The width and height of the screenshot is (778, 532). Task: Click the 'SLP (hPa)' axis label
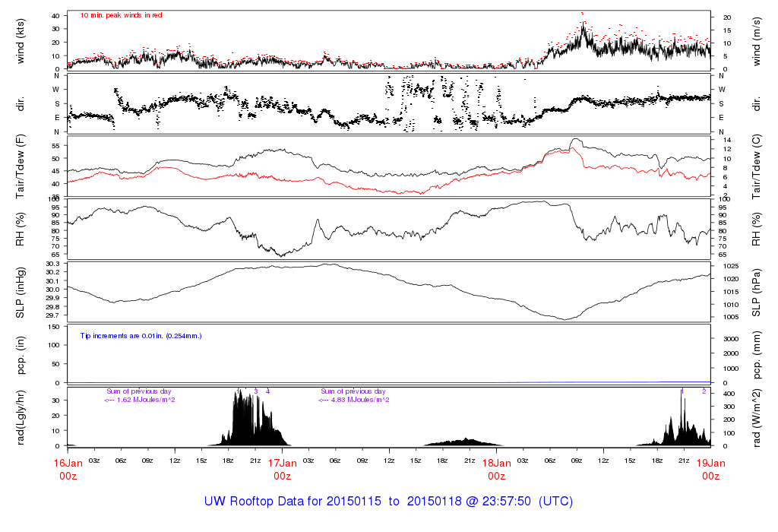pos(756,293)
